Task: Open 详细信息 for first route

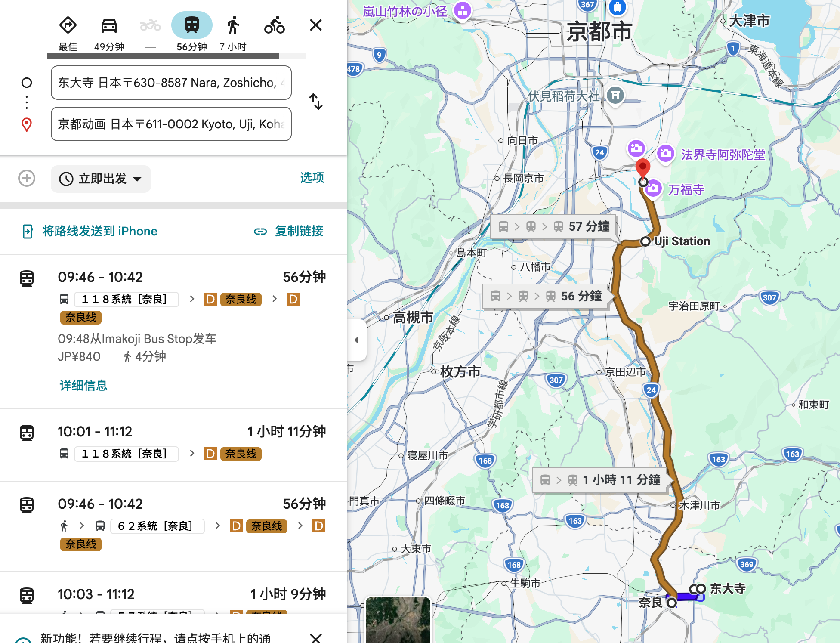Action: click(83, 385)
